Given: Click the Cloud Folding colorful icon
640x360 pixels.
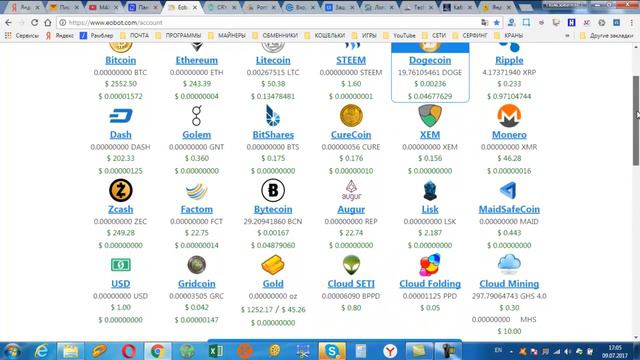Looking at the screenshot, I should [x=430, y=264].
